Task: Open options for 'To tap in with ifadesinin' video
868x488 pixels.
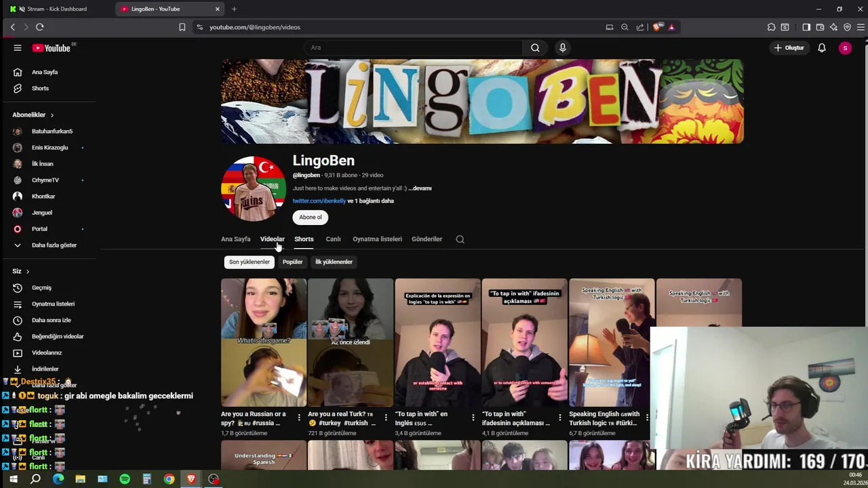Action: coord(559,418)
